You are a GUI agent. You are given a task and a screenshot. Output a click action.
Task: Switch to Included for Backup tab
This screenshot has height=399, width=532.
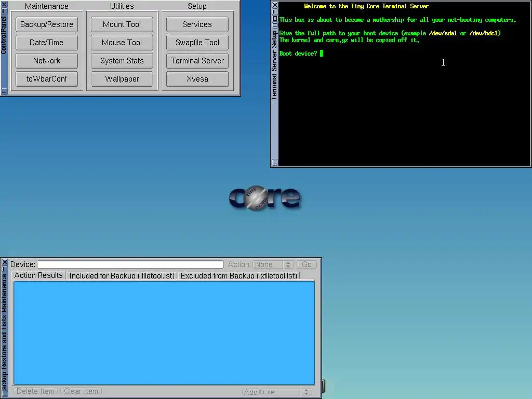point(122,276)
